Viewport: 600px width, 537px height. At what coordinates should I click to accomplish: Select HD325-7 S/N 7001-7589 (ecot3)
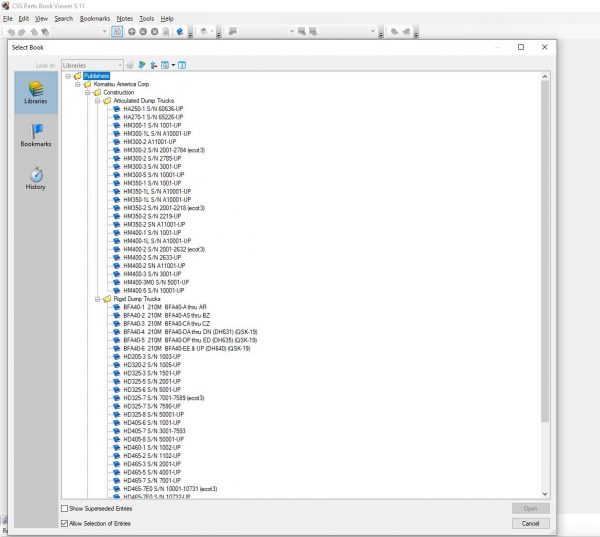click(164, 398)
